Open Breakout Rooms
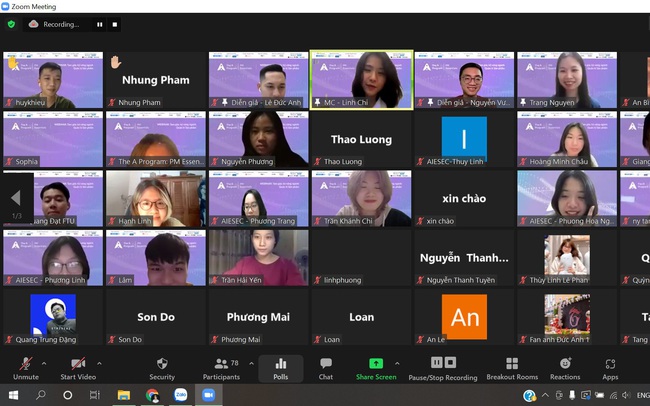This screenshot has width=650, height=406. 512,368
